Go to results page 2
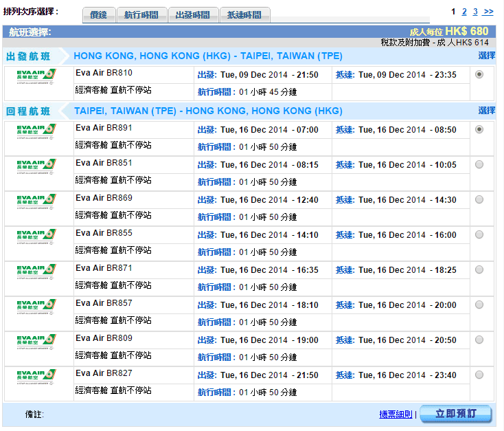This screenshot has width=504, height=431. 464,12
